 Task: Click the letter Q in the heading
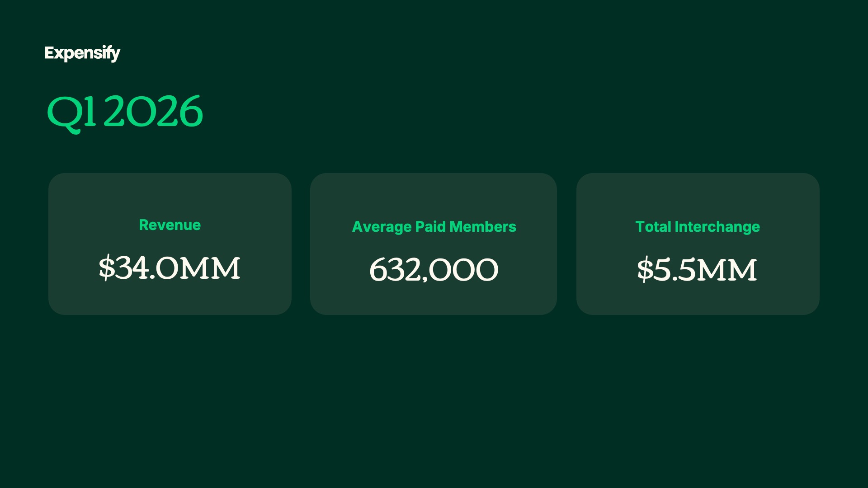point(65,115)
